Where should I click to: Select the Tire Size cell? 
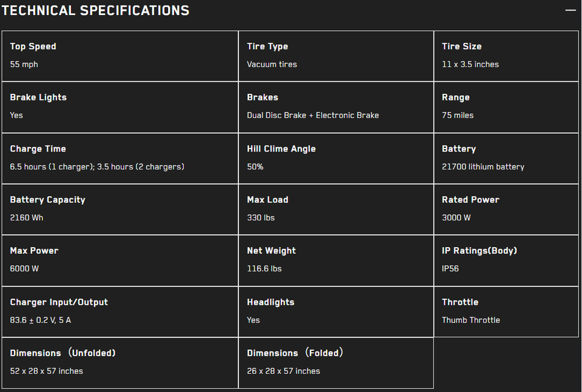(506, 56)
